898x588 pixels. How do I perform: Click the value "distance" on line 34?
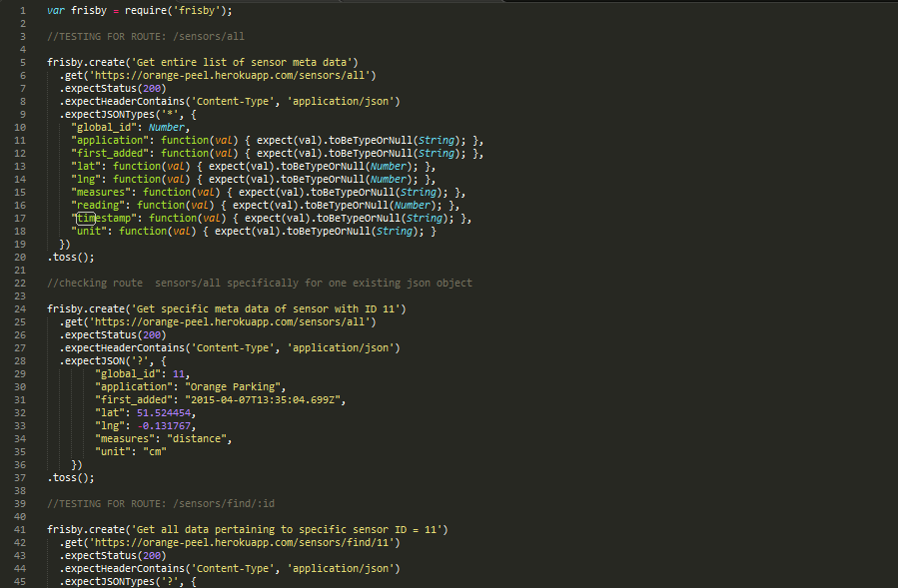197,439
